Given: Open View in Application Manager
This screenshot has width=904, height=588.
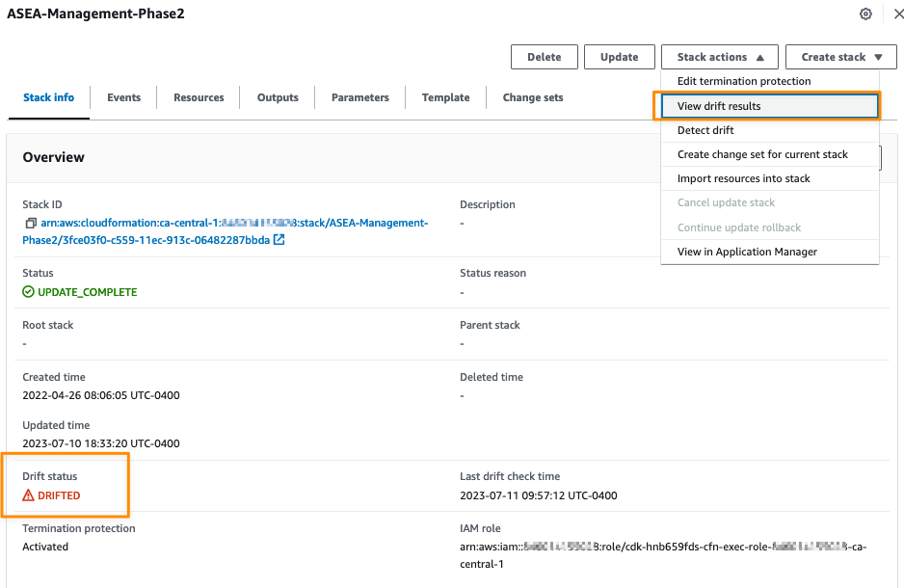Looking at the screenshot, I should point(747,252).
